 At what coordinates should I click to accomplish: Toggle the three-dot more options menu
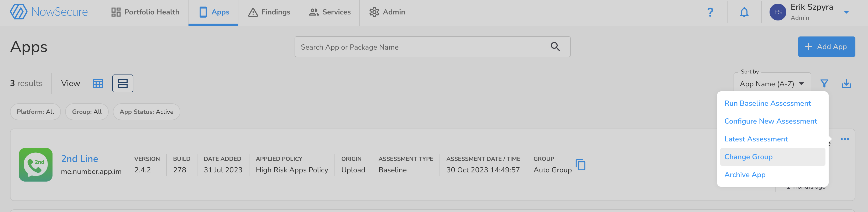[x=844, y=139]
